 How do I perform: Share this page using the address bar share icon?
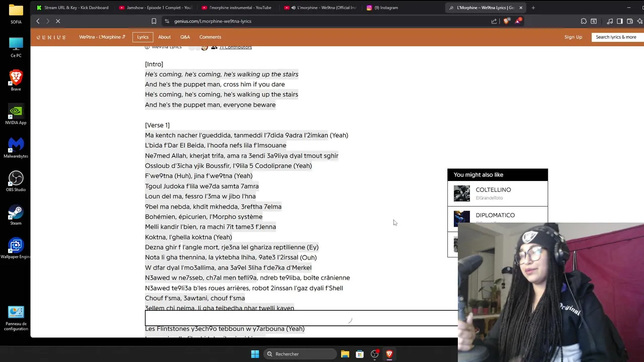[494, 21]
